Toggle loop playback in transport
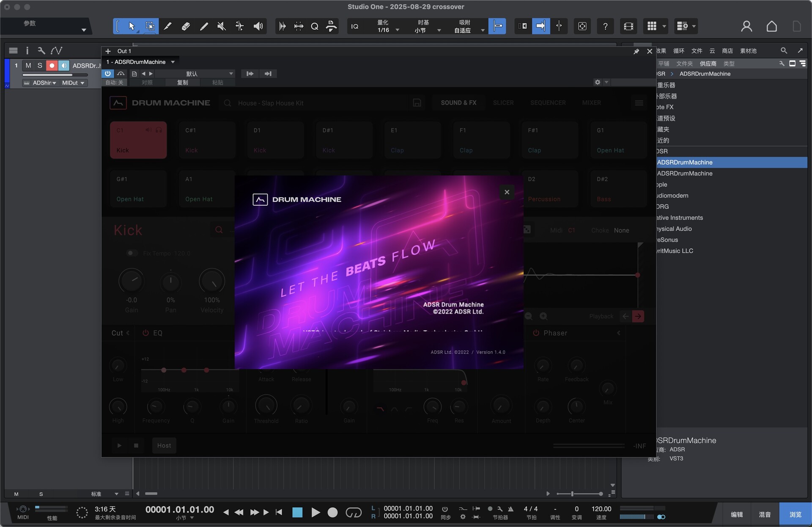812x527 pixels. [x=354, y=513]
